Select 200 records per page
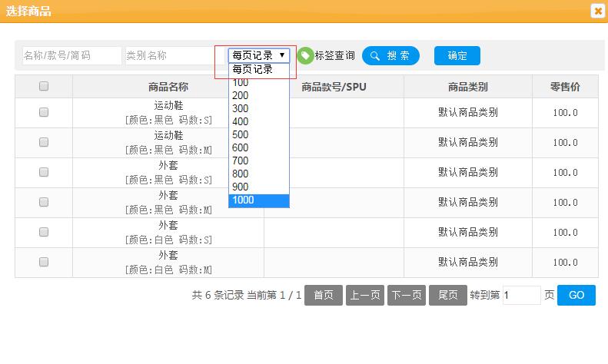The width and height of the screenshot is (608, 364). pyautogui.click(x=259, y=96)
